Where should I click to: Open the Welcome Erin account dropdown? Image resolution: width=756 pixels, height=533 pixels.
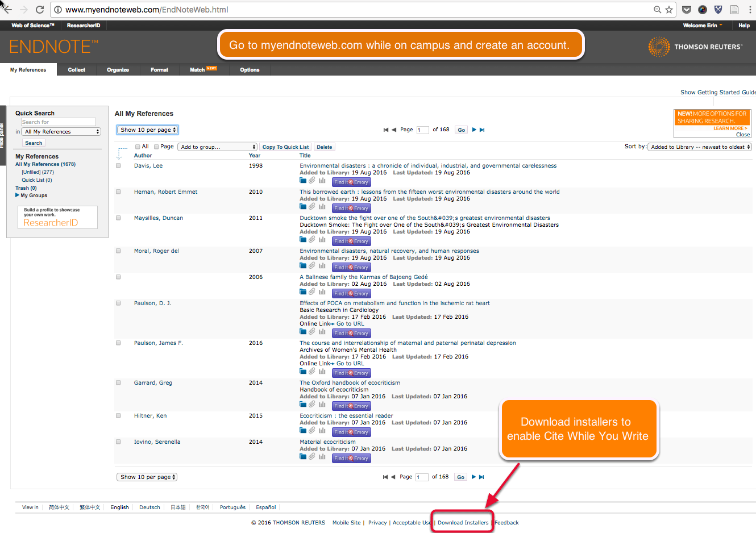[703, 26]
